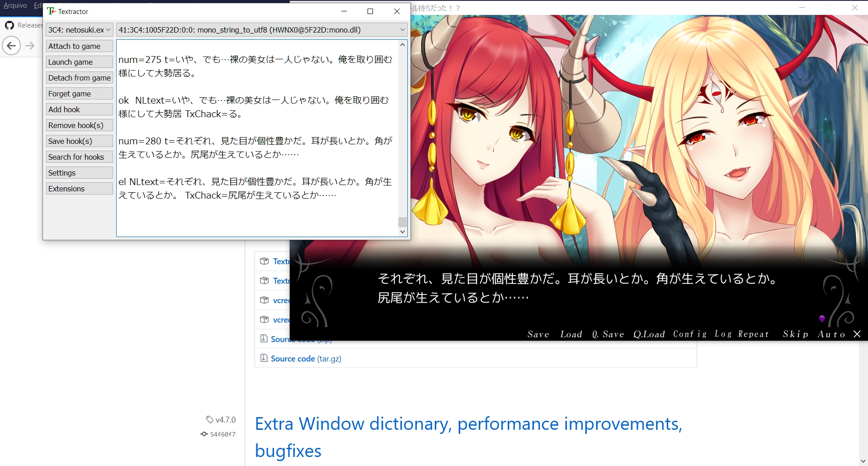This screenshot has height=466, width=868.
Task: Open Config from the game menu
Action: [x=689, y=334]
